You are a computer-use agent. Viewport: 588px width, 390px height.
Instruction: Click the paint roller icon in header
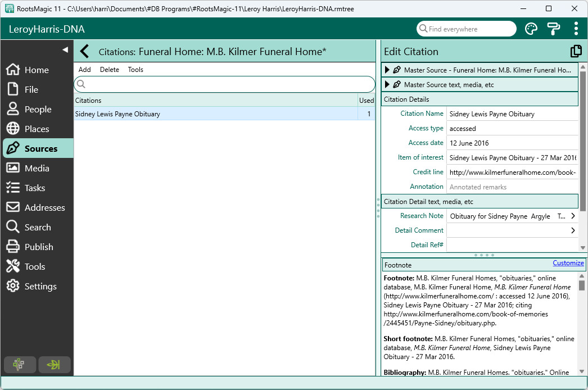[x=554, y=29]
